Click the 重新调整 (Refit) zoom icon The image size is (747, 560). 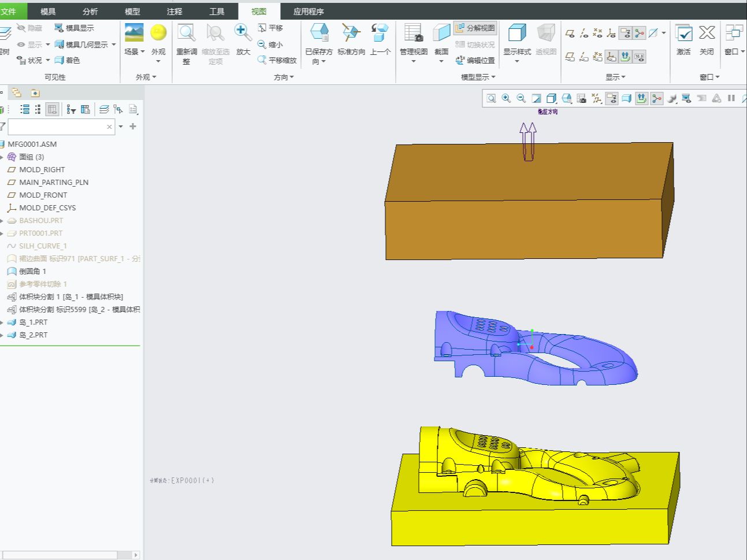[x=186, y=34]
